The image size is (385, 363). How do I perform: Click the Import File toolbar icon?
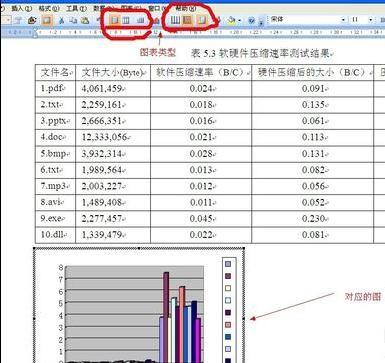[x=32, y=20]
